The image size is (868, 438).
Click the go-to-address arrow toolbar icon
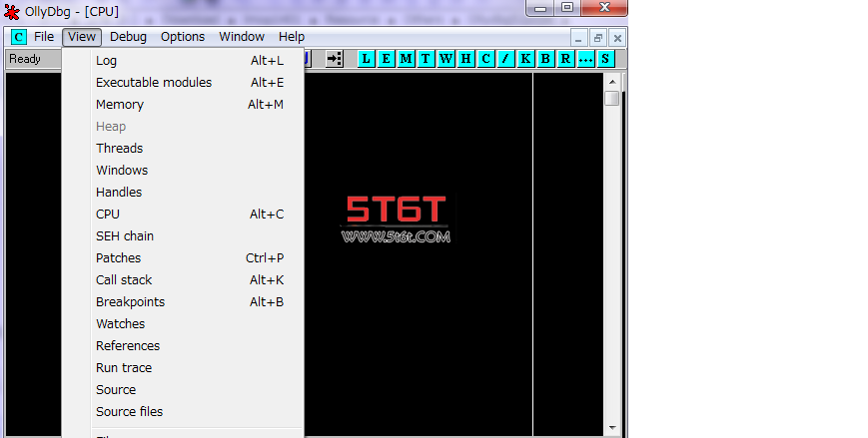[335, 59]
